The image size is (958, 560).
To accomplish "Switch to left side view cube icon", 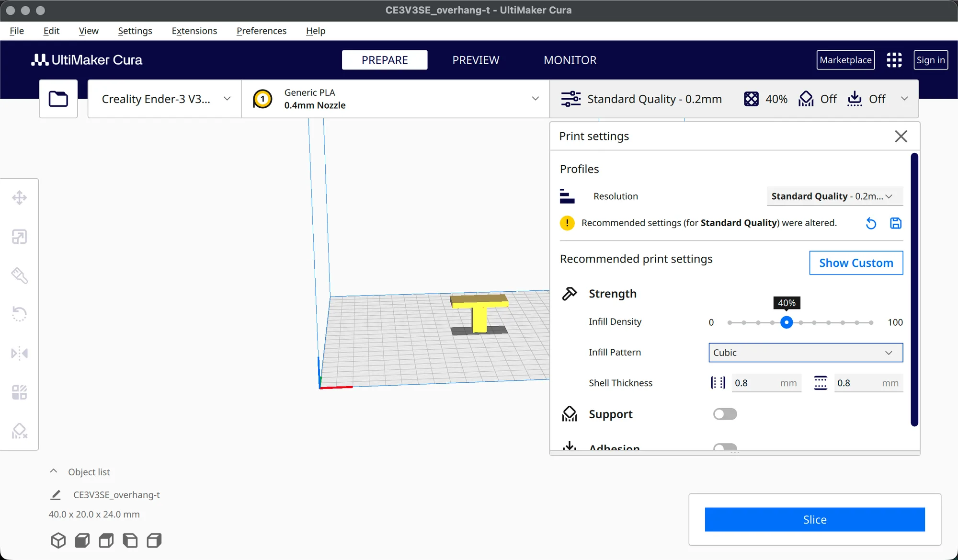I will tap(130, 540).
